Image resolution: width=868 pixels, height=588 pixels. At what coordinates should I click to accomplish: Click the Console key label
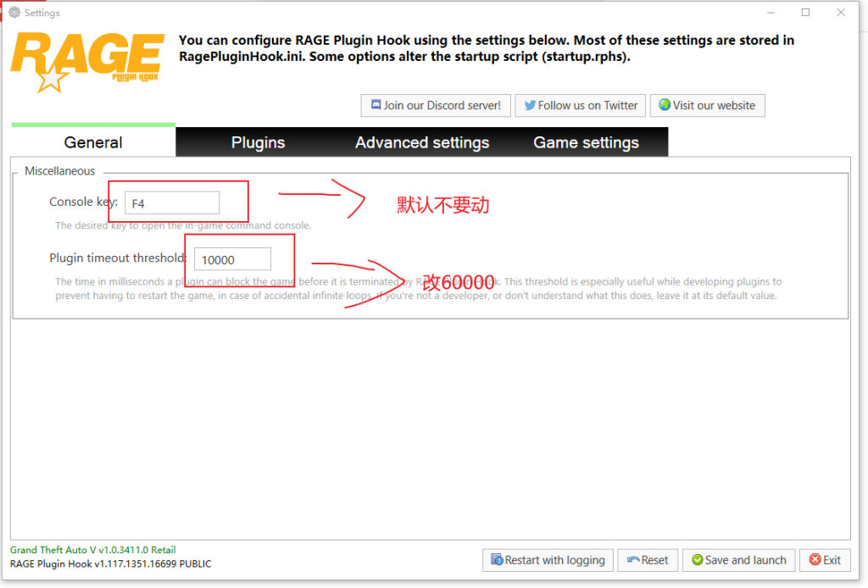[x=84, y=202]
